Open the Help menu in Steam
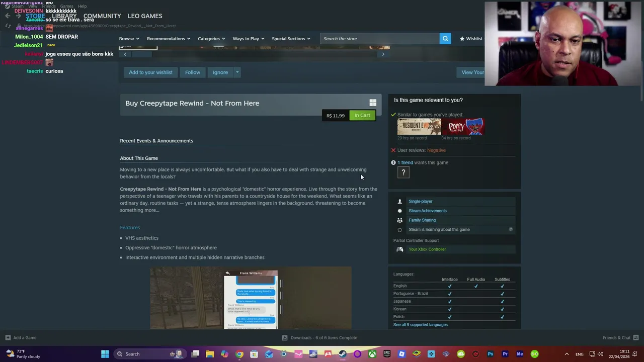The height and width of the screenshot is (362, 644). tap(82, 7)
